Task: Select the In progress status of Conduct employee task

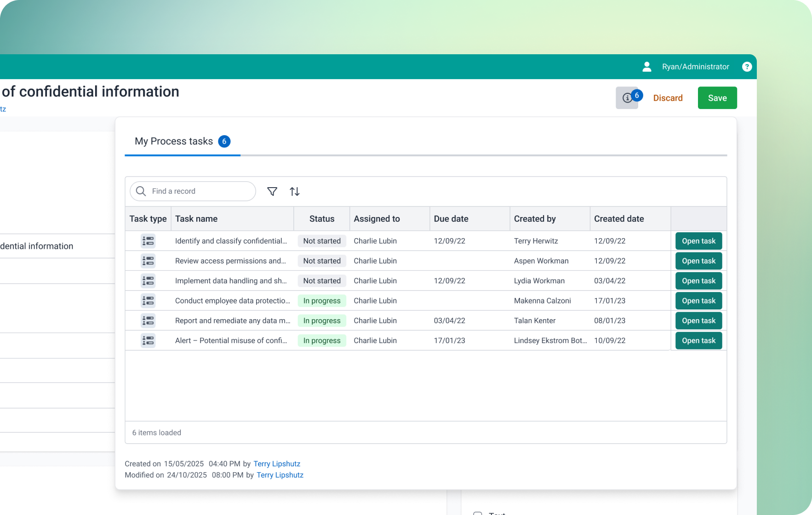Action: click(x=321, y=300)
